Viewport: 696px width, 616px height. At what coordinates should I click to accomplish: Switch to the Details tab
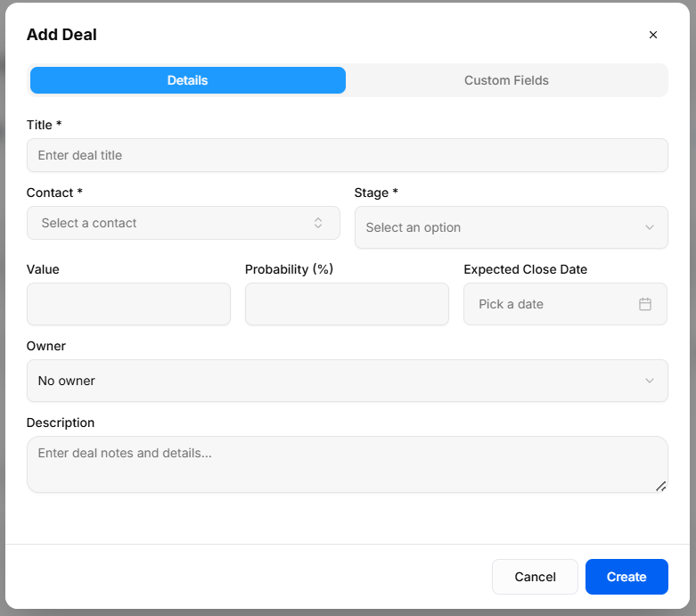(x=188, y=80)
